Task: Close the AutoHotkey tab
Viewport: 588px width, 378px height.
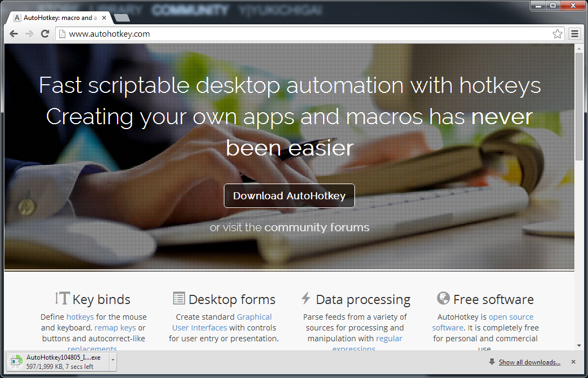Action: point(104,18)
